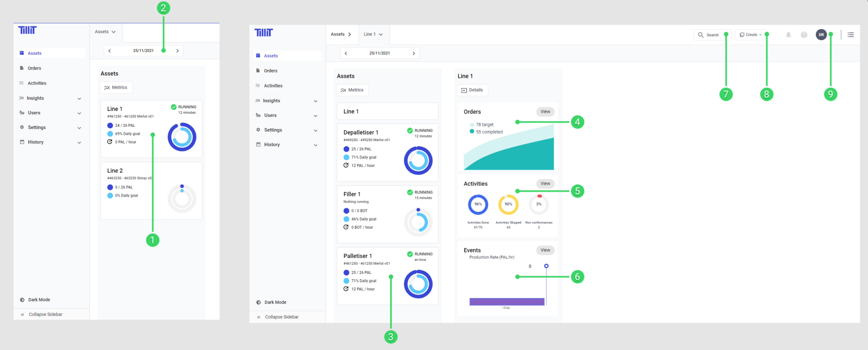Click the search magnifier icon
The height and width of the screenshot is (350, 868).
700,35
